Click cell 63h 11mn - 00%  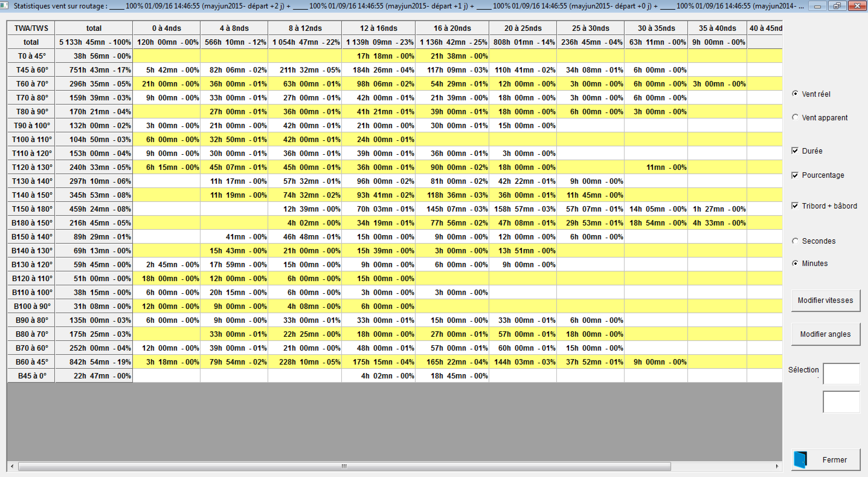click(656, 42)
